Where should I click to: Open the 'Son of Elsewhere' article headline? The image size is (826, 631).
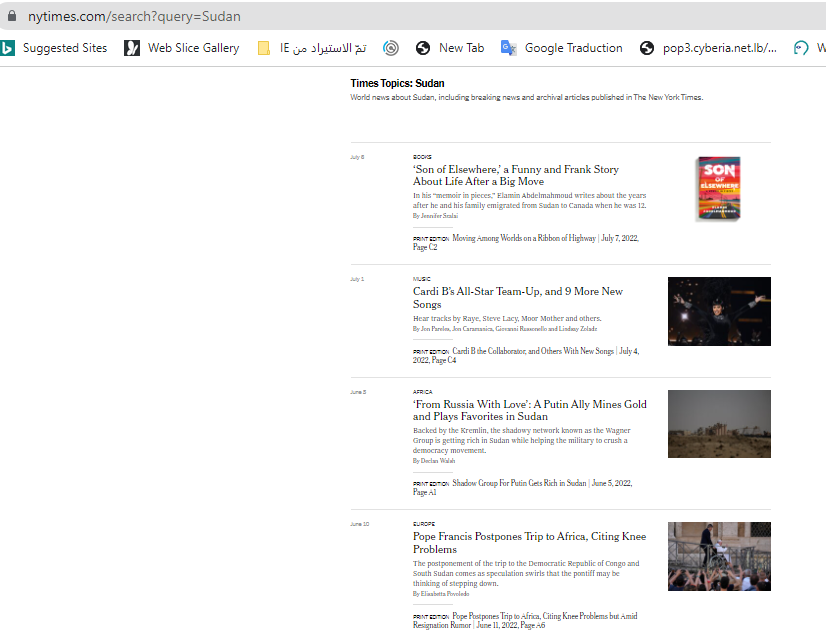[515, 175]
